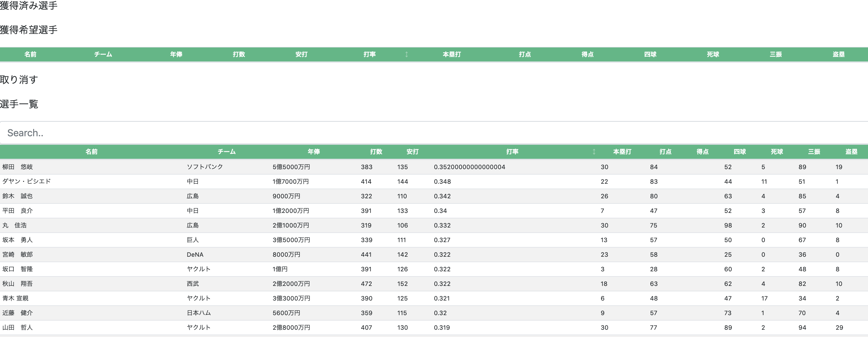Sort wishlist table by 打点 header

click(525, 54)
